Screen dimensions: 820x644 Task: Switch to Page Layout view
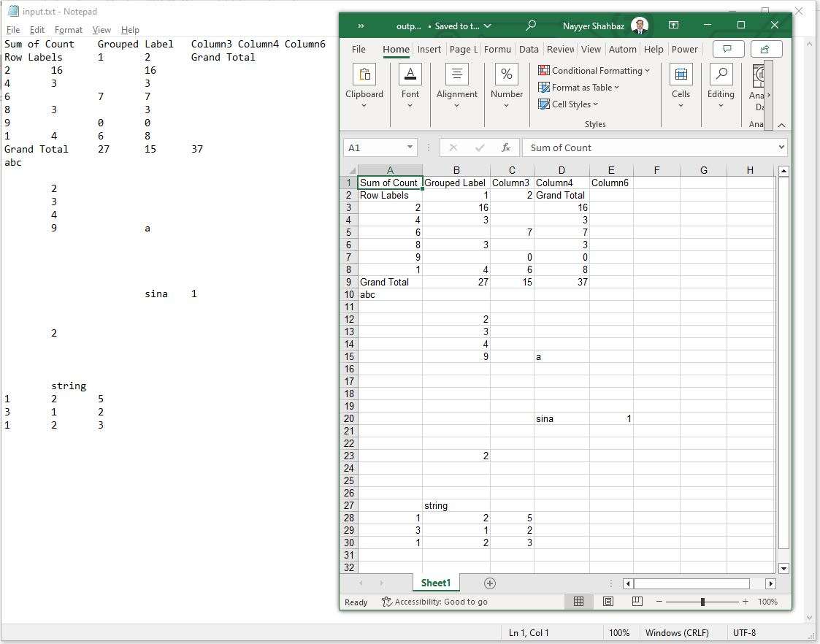[608, 602]
